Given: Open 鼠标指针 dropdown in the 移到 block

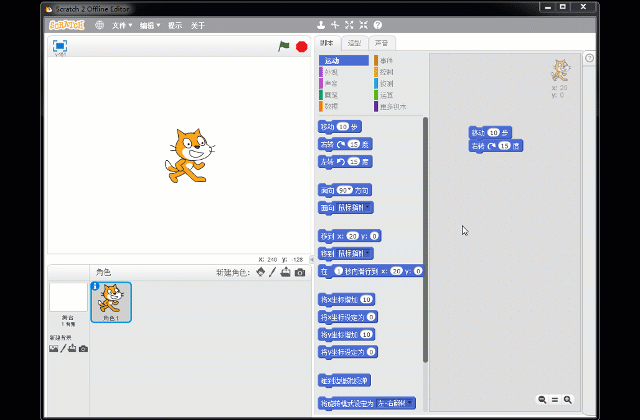Looking at the screenshot, I should coord(368,253).
